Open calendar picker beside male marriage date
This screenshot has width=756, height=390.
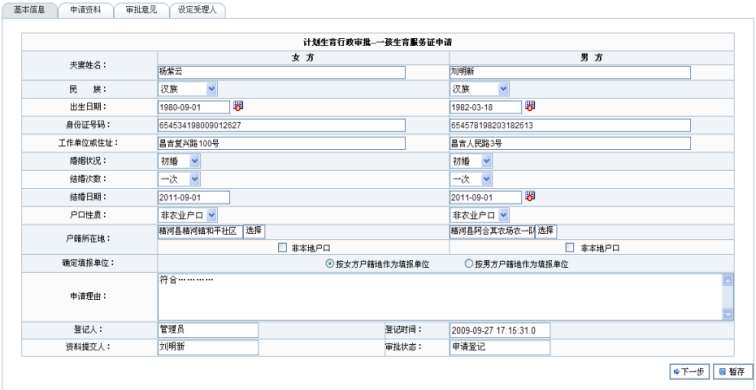pos(530,196)
